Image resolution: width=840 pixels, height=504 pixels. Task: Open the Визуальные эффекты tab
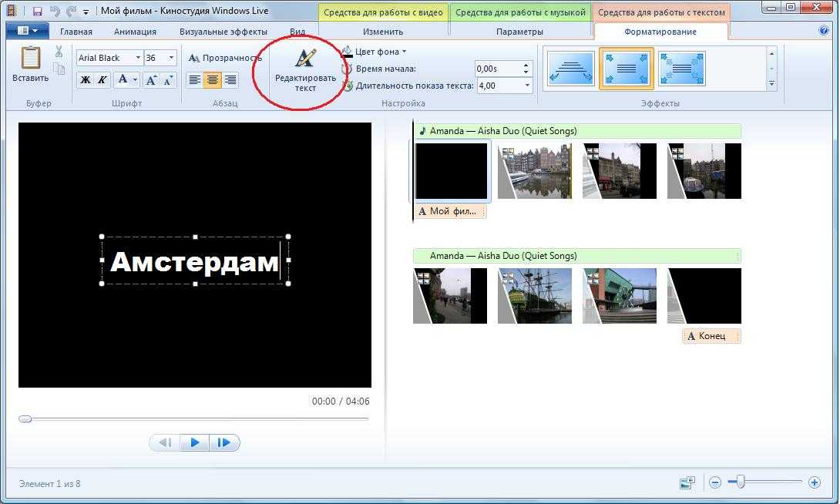223,32
